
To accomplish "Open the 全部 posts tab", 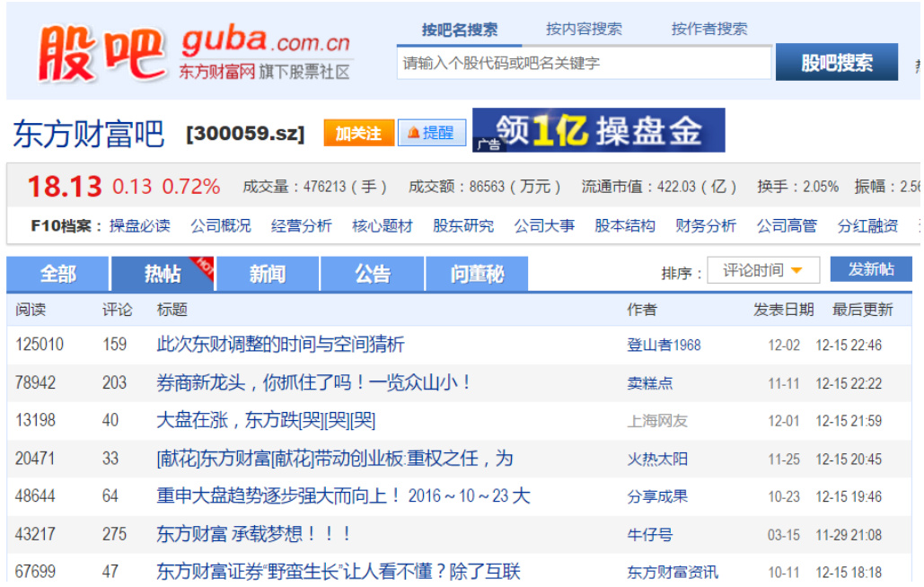I will pos(57,274).
